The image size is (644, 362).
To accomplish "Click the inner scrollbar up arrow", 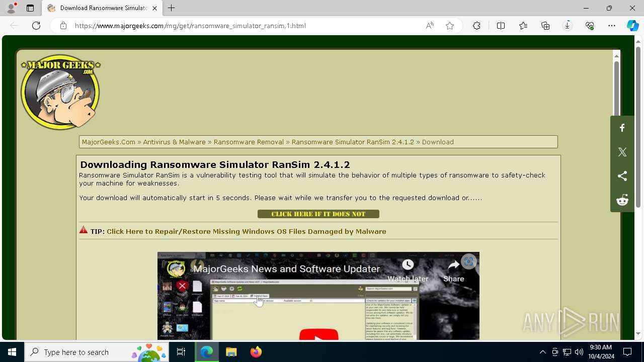I will [x=616, y=56].
